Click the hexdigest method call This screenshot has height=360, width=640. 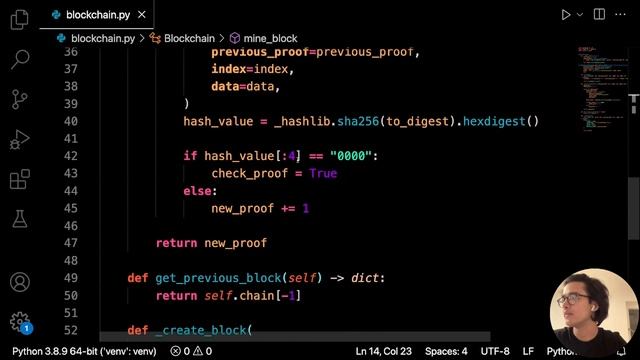(x=494, y=121)
